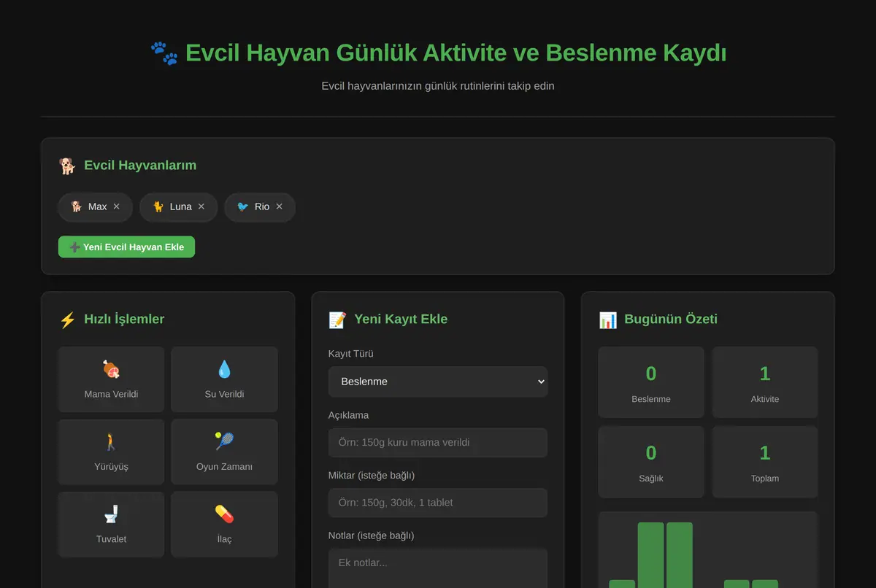Select the Max dog chip
The width and height of the screenshot is (876, 588).
point(95,207)
